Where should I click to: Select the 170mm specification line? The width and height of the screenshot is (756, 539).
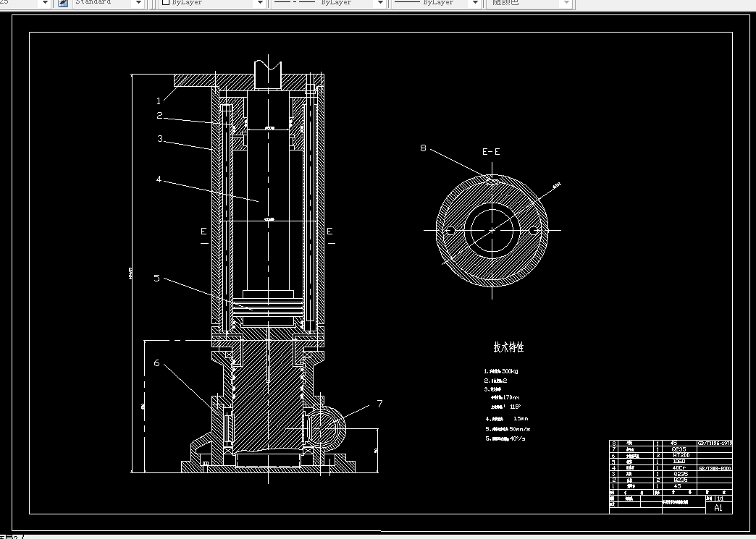505,398
